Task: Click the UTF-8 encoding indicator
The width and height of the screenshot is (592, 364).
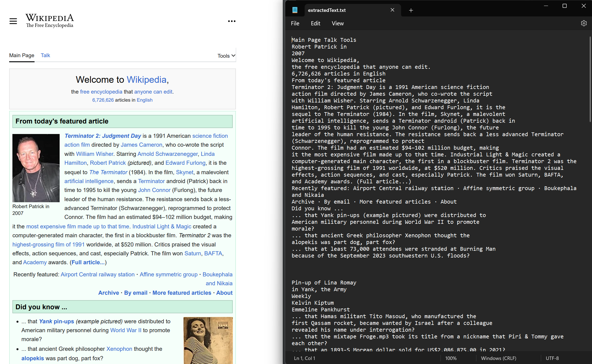Action: 552,358
